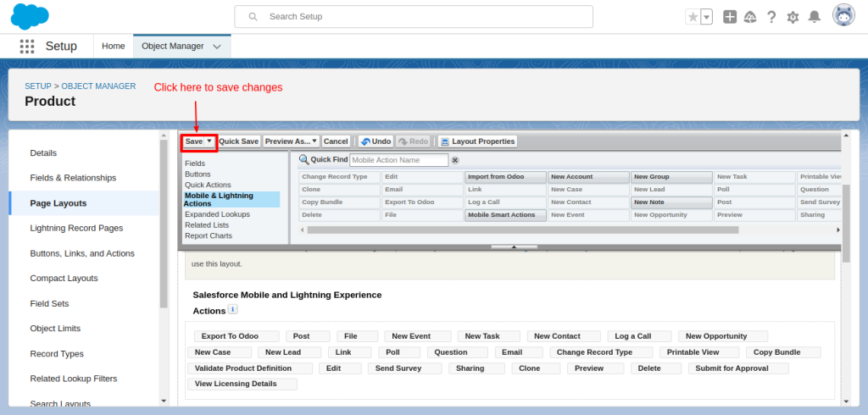This screenshot has height=415, width=868.
Task: Follow the OBJECT MANAGER breadcrumb link
Action: (x=98, y=86)
